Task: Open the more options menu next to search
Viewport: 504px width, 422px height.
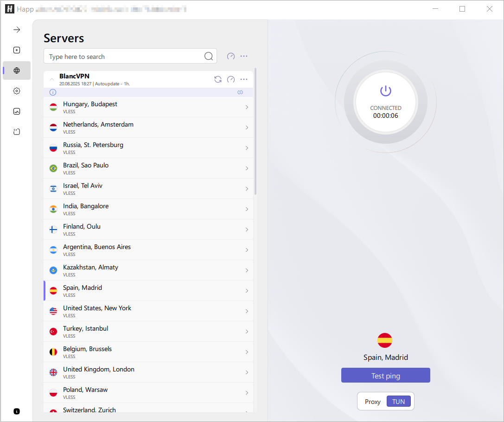Action: coord(244,56)
